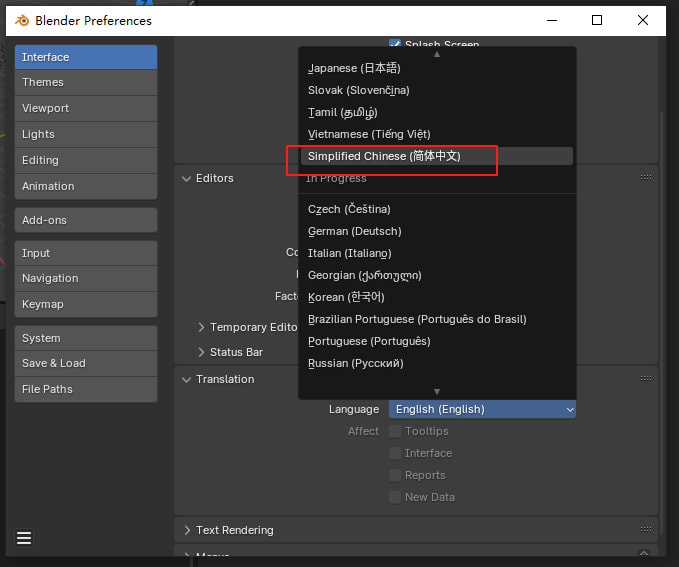Screen dimensions: 679x567
Task: Collapse the Editors panel
Action: click(187, 178)
